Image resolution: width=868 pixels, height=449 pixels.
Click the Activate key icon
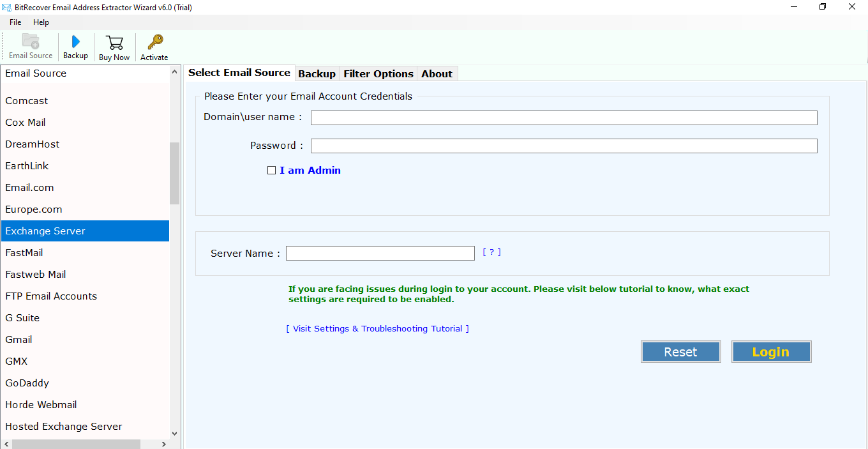[x=154, y=42]
